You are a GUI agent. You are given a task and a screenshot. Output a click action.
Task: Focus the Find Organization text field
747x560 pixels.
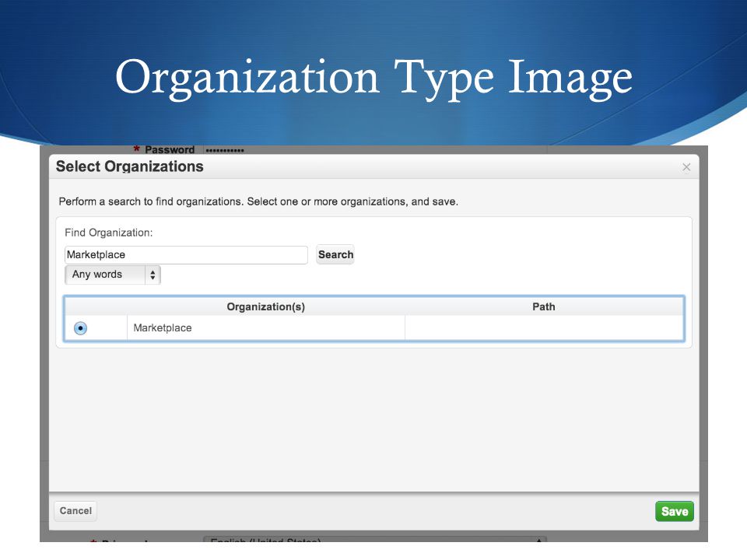pos(186,255)
